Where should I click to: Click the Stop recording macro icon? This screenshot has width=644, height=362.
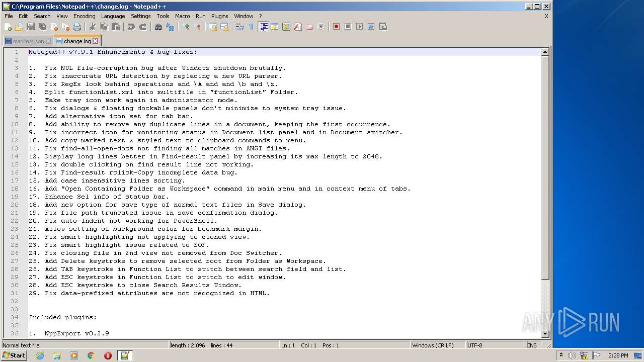[348, 27]
